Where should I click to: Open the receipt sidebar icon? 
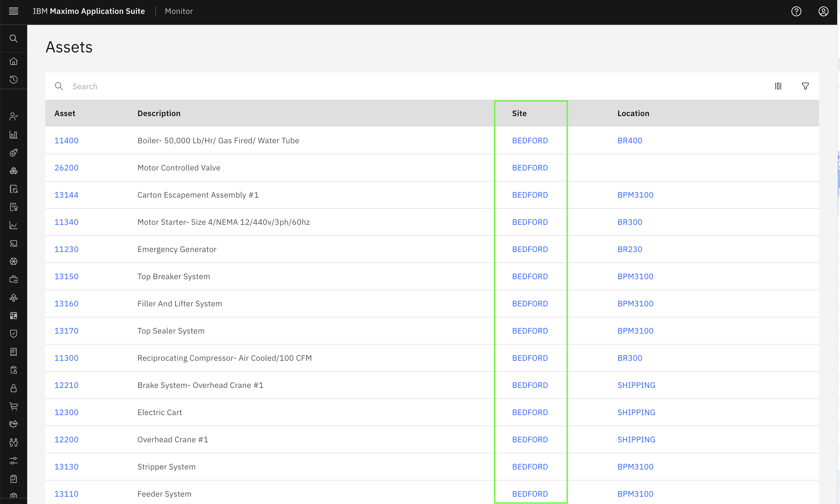click(x=14, y=352)
